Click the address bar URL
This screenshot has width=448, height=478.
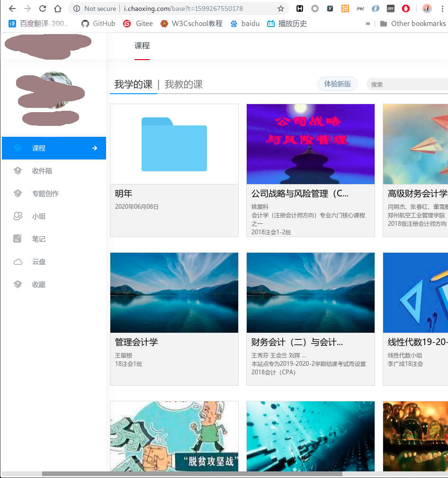point(183,9)
